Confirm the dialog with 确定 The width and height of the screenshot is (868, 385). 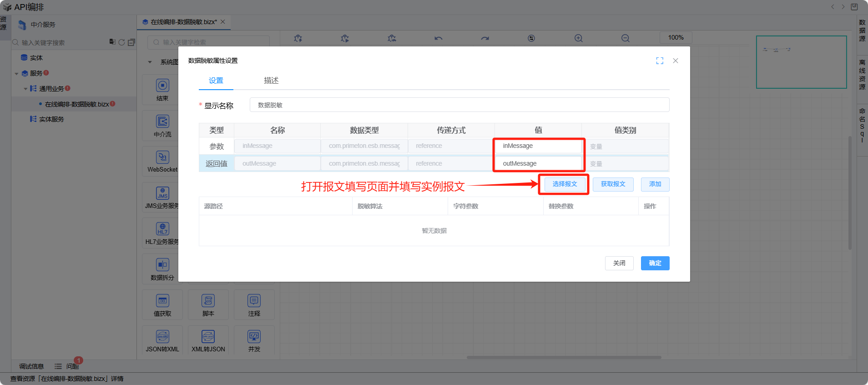(x=655, y=263)
